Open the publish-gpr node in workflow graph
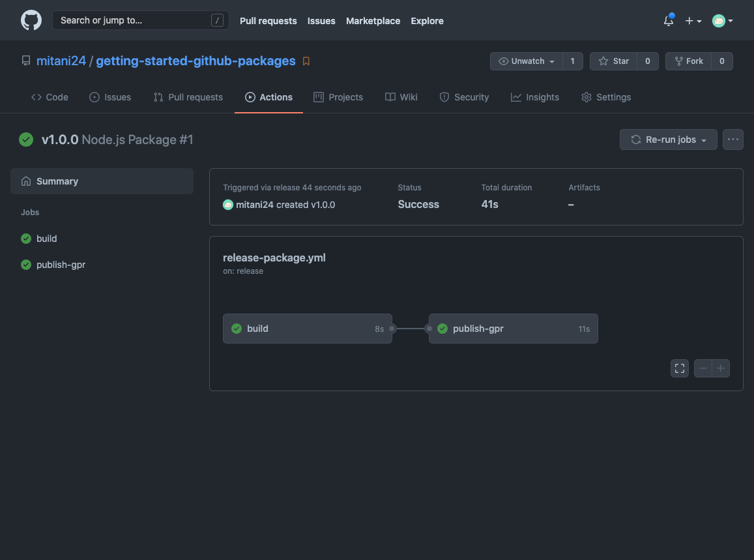 point(514,329)
